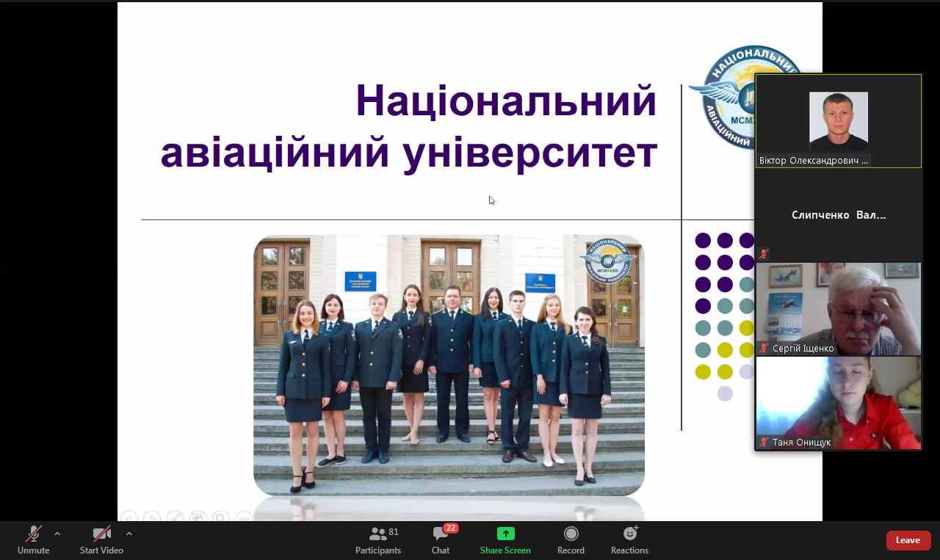
Task: Select the pen tool in slideshow controls
Action: [175, 518]
